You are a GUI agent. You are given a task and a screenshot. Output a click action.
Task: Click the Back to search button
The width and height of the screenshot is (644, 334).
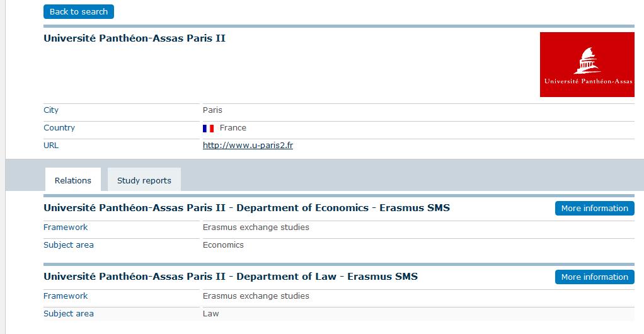coord(78,11)
